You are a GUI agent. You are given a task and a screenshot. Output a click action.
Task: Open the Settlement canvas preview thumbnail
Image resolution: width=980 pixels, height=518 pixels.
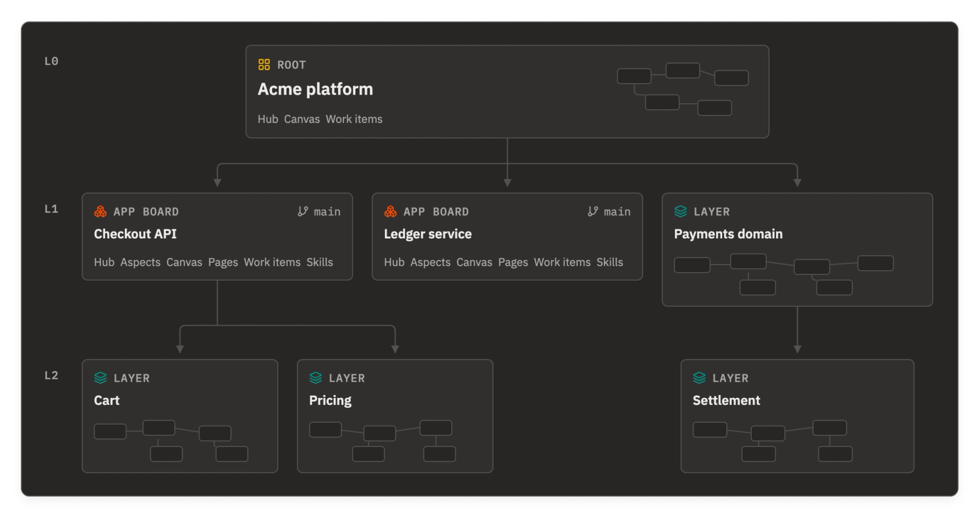click(773, 441)
